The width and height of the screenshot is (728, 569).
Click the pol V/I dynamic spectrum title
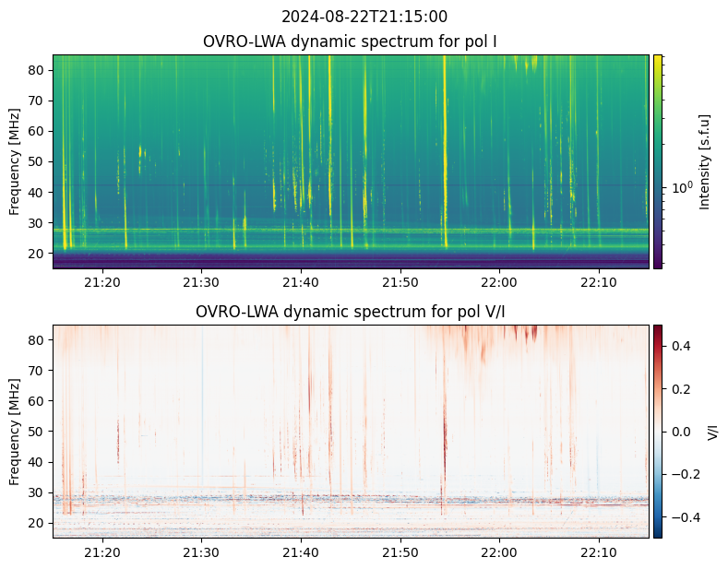(350, 312)
